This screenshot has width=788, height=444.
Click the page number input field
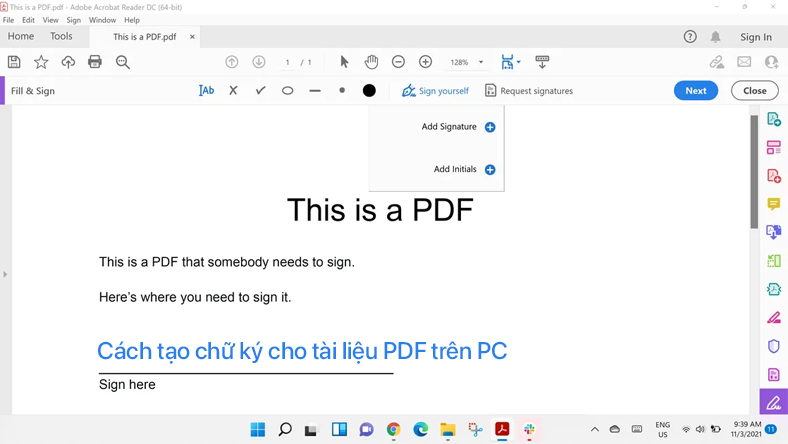click(x=287, y=62)
